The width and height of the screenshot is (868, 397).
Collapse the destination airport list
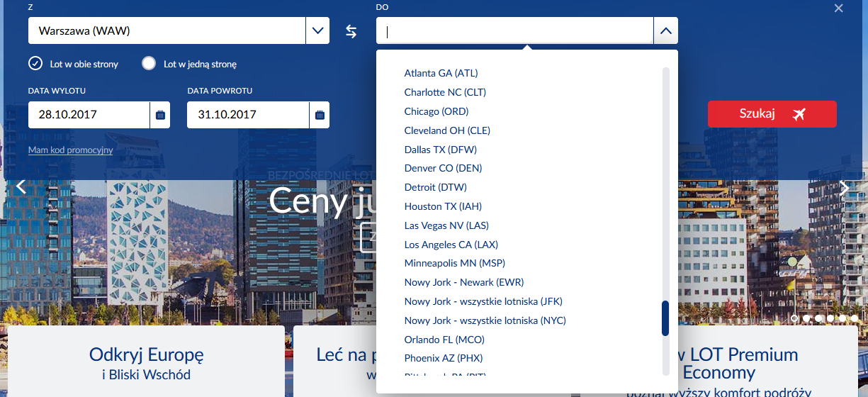[x=665, y=30]
